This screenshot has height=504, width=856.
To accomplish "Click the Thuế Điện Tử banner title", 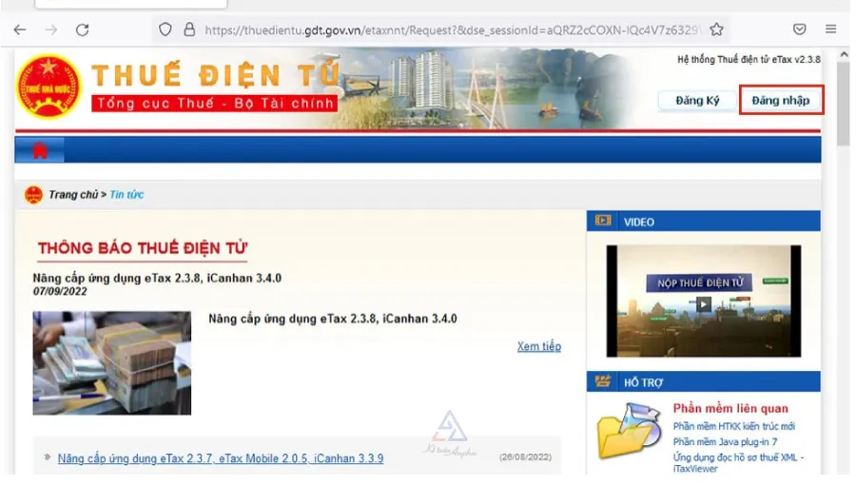I will click(x=216, y=75).
